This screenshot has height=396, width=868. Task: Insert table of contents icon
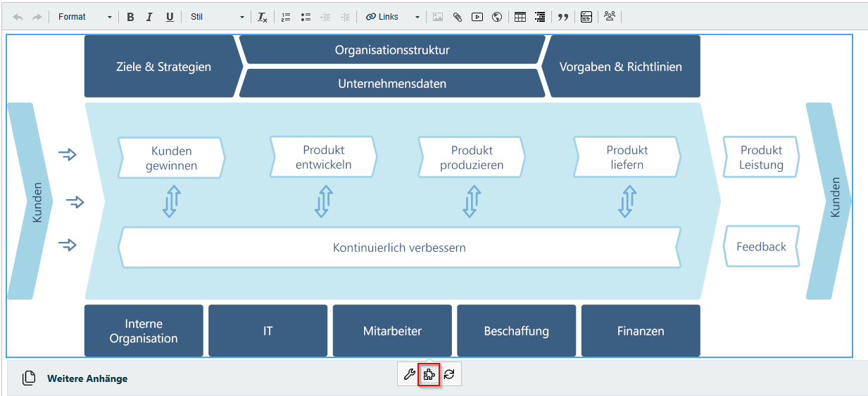[x=540, y=17]
